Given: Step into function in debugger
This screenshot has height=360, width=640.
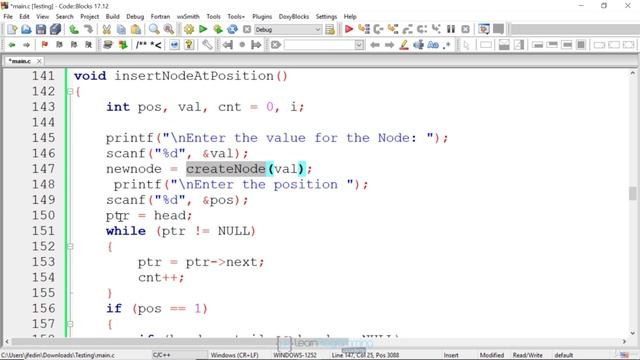Looking at the screenshot, I should pos(393,29).
